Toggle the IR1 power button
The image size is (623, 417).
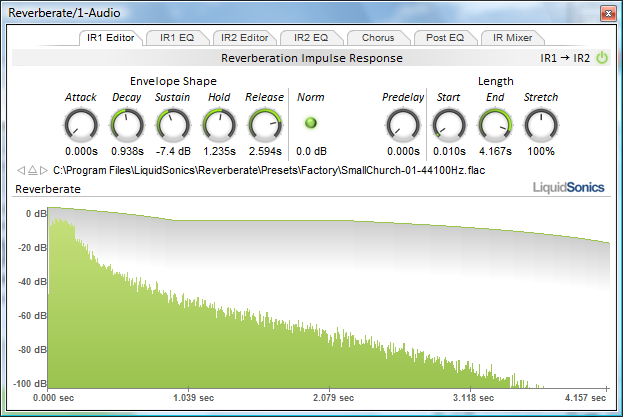[x=602, y=58]
